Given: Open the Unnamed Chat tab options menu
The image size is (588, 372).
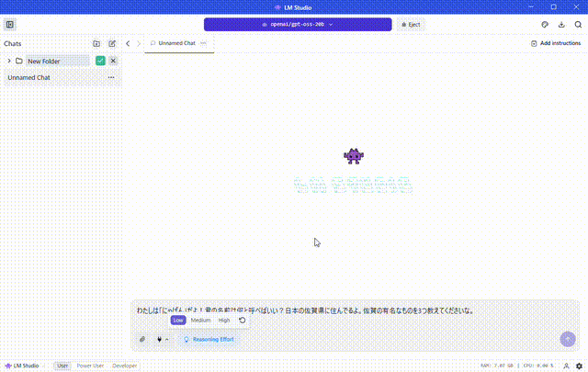Looking at the screenshot, I should (x=204, y=43).
